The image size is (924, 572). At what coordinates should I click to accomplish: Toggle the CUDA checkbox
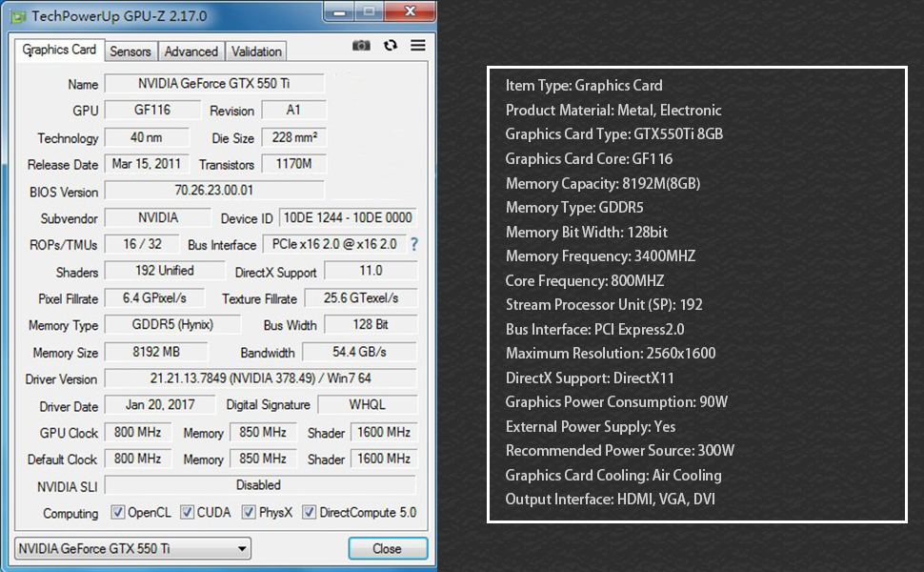pyautogui.click(x=187, y=512)
